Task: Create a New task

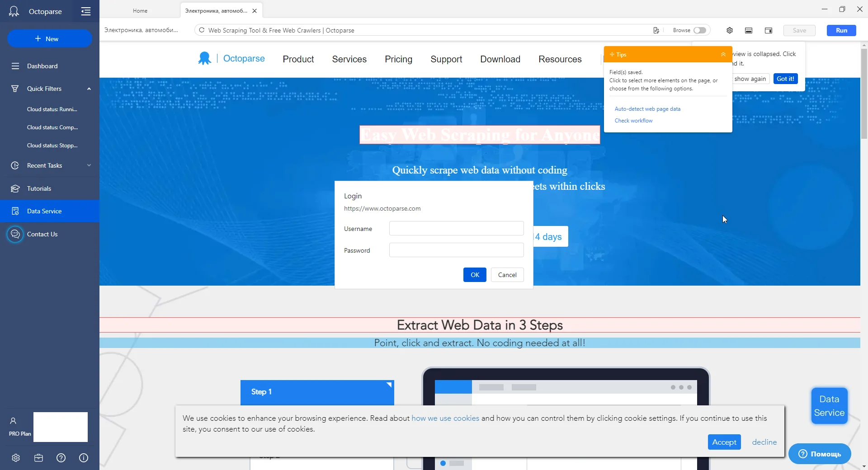Action: [50, 39]
